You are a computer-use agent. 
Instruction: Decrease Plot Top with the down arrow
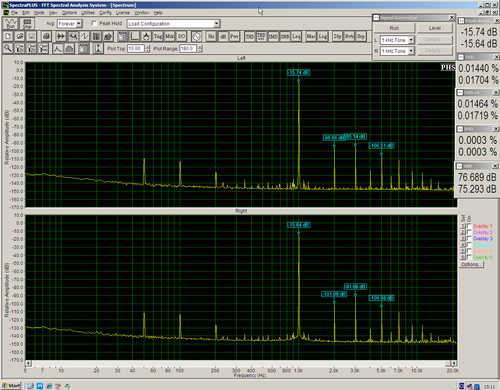coord(148,51)
